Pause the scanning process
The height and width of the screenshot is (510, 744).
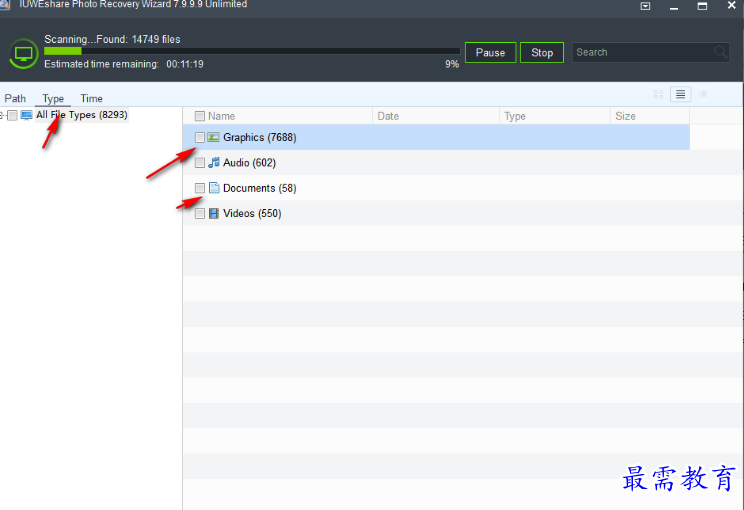490,53
